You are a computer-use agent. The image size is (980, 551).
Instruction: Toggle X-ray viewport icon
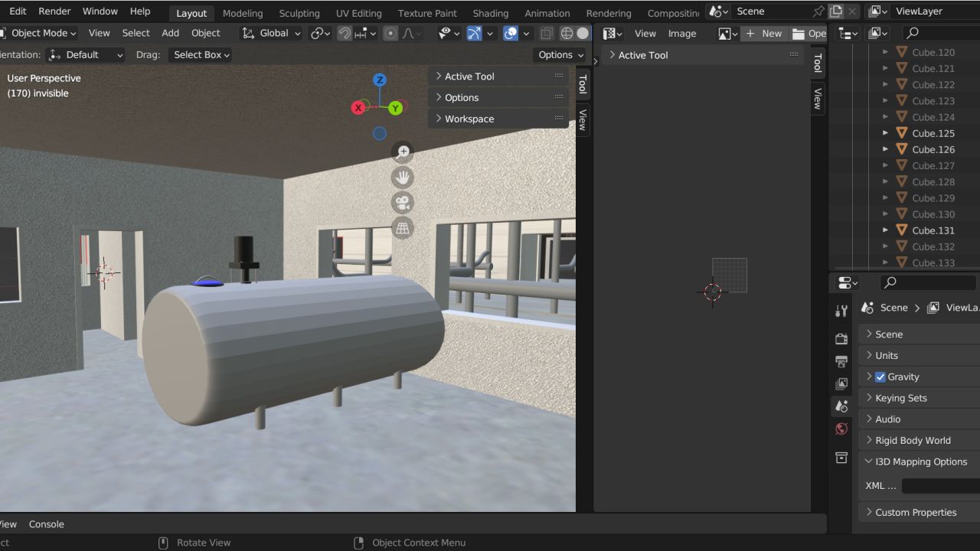pyautogui.click(x=546, y=33)
